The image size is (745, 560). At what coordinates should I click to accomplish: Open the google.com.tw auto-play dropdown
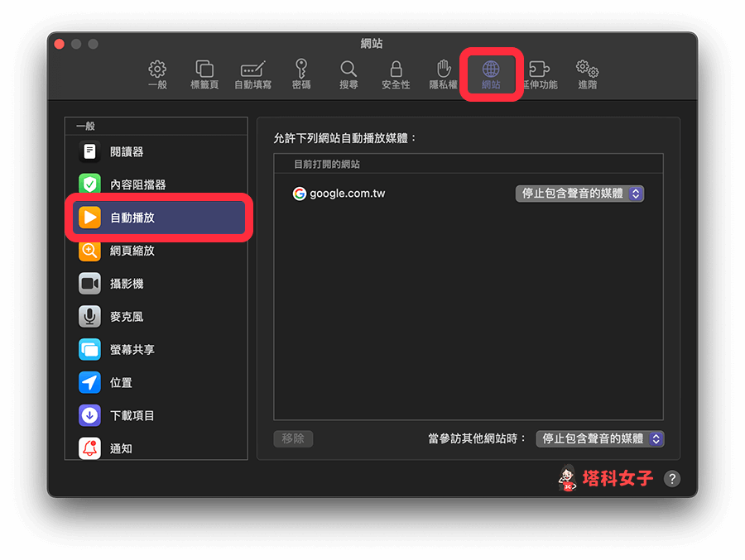579,194
